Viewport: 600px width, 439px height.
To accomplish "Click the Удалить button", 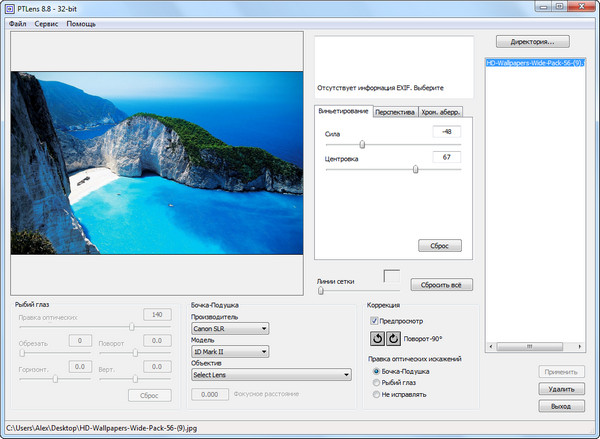I will tap(561, 388).
